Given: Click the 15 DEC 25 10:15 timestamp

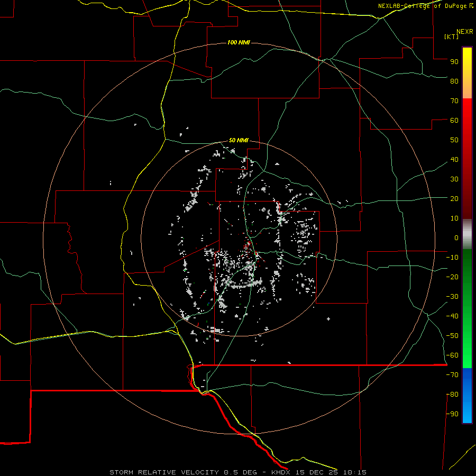Looking at the screenshot, I should pyautogui.click(x=331, y=472).
